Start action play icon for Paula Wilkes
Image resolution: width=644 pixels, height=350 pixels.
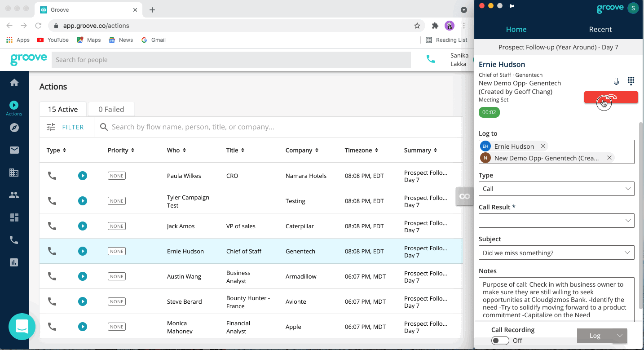tap(83, 176)
